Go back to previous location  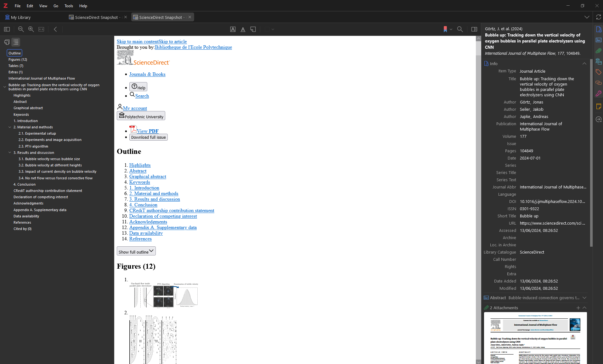[x=55, y=29]
